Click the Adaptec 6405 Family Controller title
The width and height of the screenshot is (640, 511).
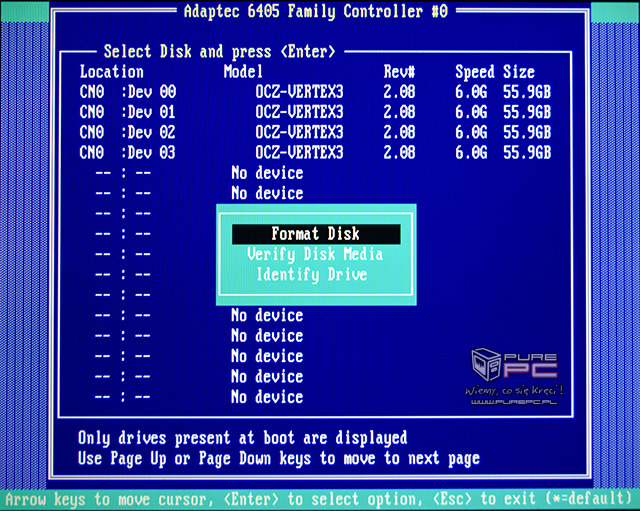click(316, 11)
